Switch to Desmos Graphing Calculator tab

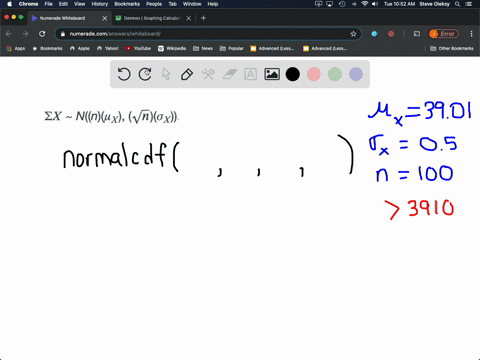tap(152, 18)
